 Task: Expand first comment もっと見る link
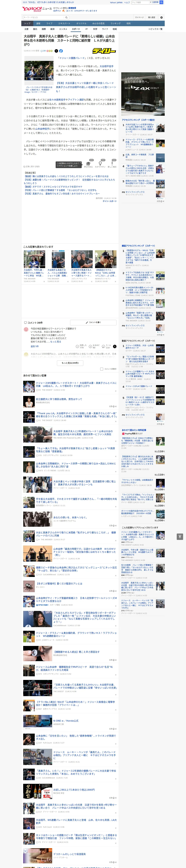tap(56, 342)
